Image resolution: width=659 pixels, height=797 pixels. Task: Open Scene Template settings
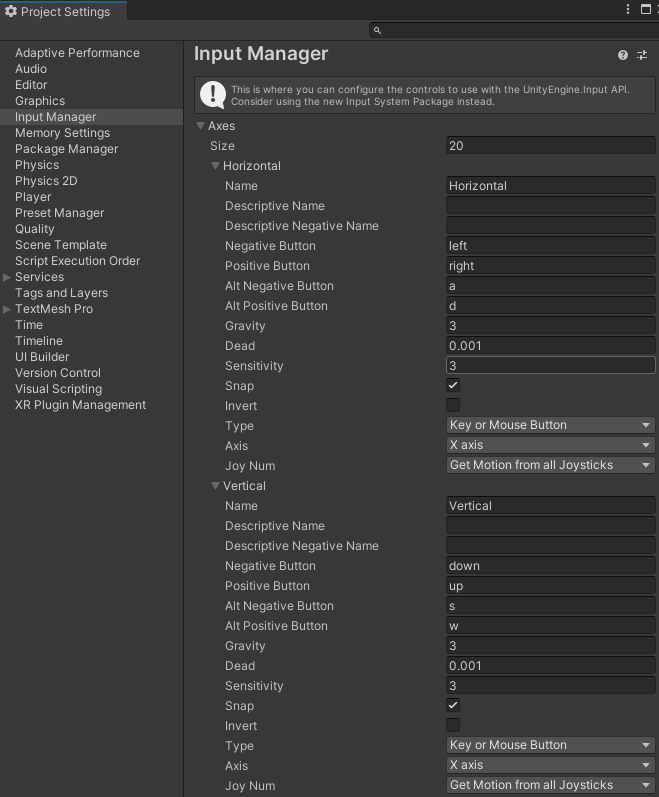pos(61,245)
